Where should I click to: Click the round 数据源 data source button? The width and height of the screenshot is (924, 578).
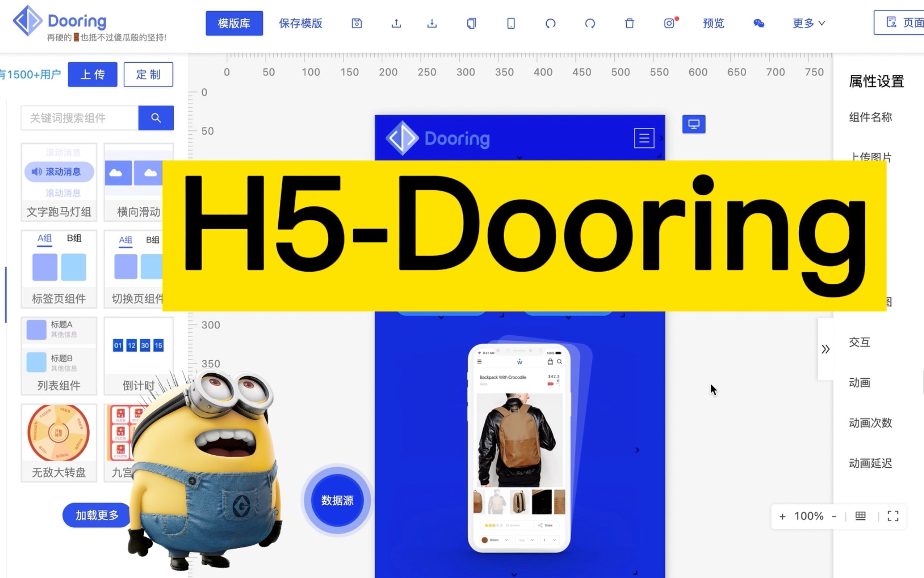pyautogui.click(x=337, y=500)
